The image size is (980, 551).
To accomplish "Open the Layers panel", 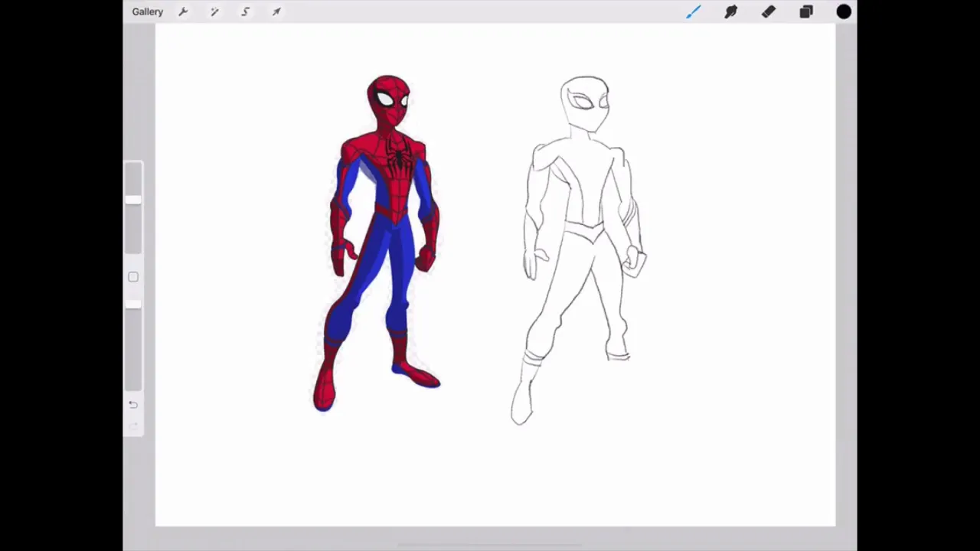I will (806, 11).
